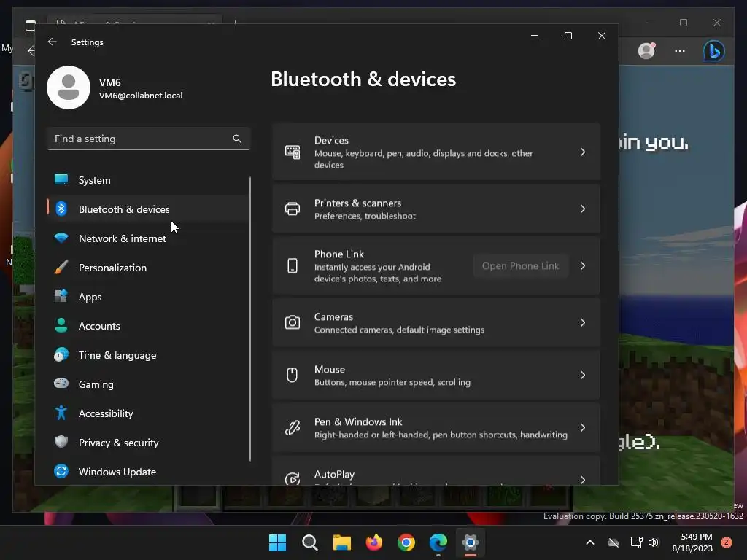Click the Gaming controller icon
This screenshot has height=560, width=747.
click(x=61, y=384)
